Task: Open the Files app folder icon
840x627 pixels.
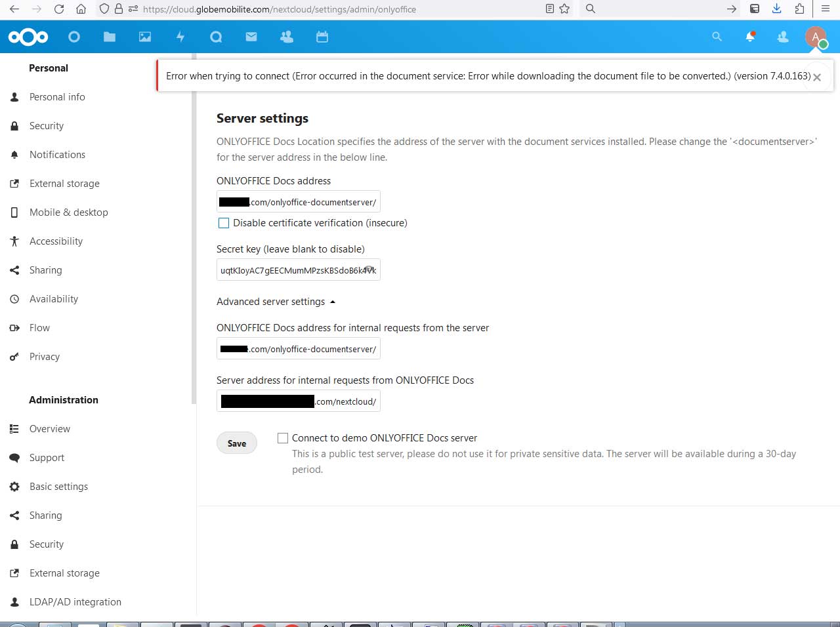Action: (x=110, y=37)
